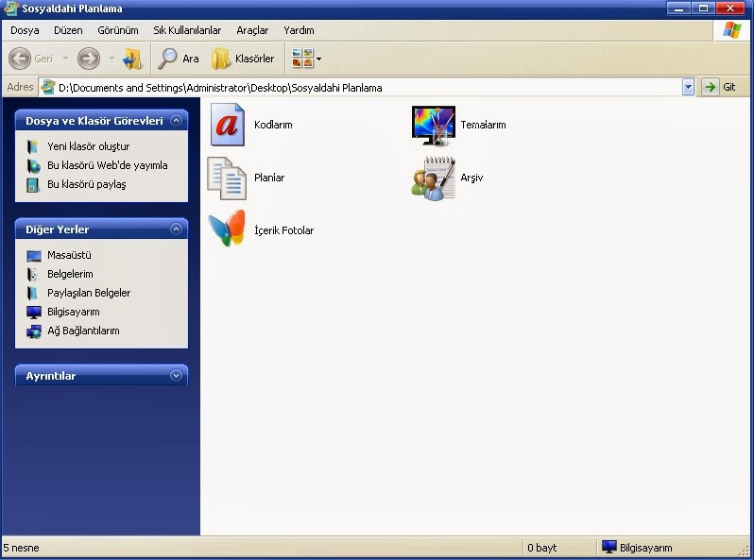This screenshot has width=754, height=560.
Task: Click Yeni klasör oluştur link
Action: point(89,146)
